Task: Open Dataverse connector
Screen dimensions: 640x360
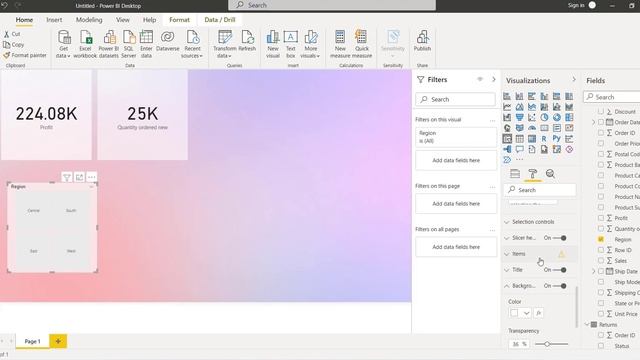Action: [x=167, y=41]
